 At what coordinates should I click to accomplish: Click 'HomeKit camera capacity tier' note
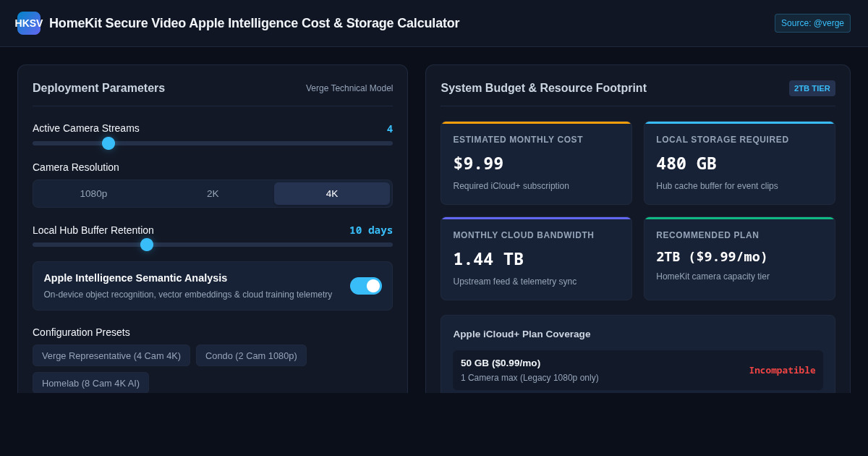(x=712, y=276)
